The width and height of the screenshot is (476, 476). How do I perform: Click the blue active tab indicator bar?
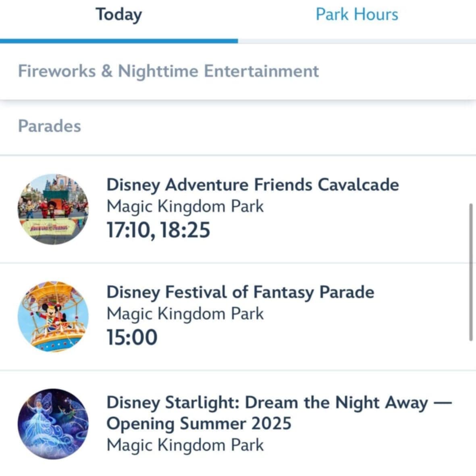pos(119,41)
